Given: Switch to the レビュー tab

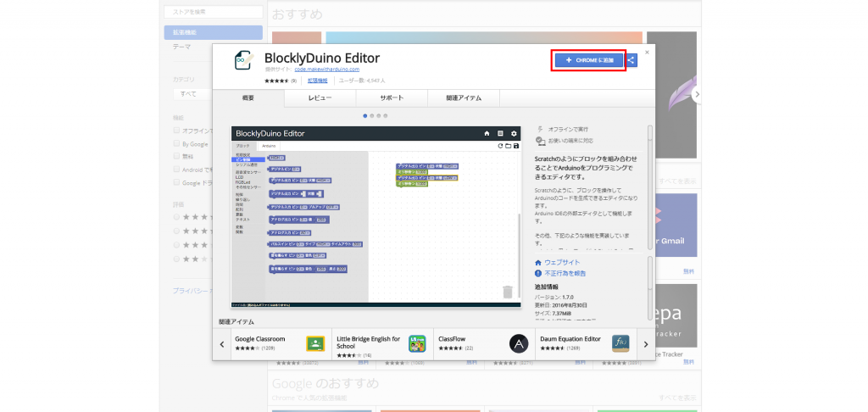Looking at the screenshot, I should [x=320, y=98].
